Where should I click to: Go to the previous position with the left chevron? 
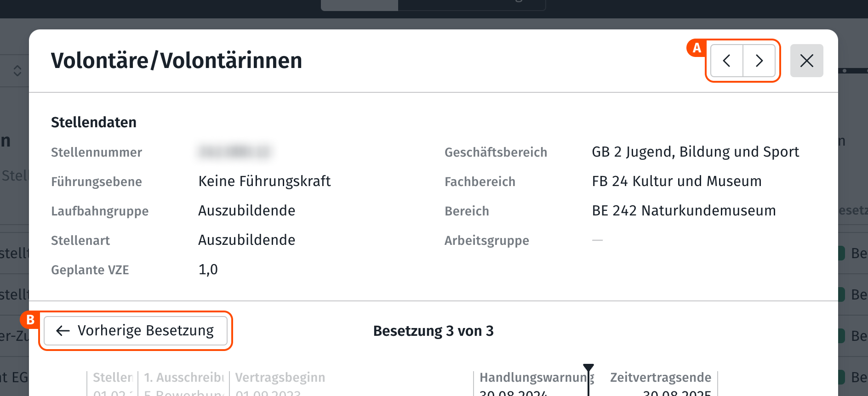coord(727,61)
